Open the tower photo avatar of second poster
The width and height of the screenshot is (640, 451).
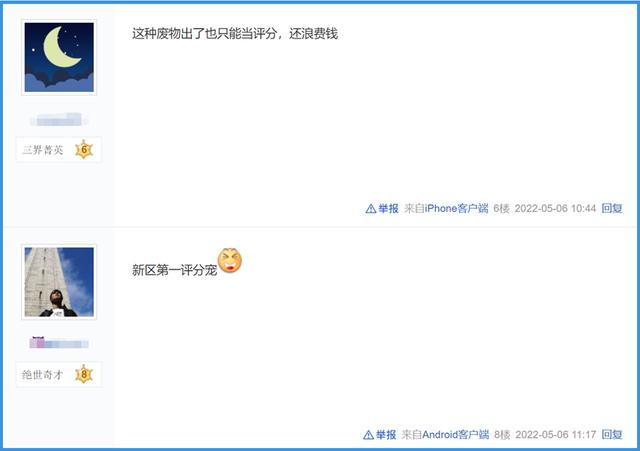[x=59, y=282]
